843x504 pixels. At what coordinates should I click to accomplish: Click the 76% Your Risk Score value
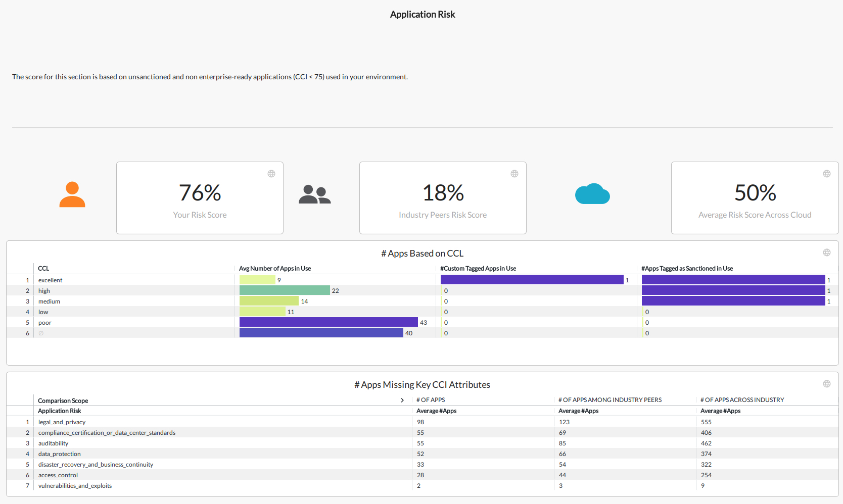tap(200, 192)
